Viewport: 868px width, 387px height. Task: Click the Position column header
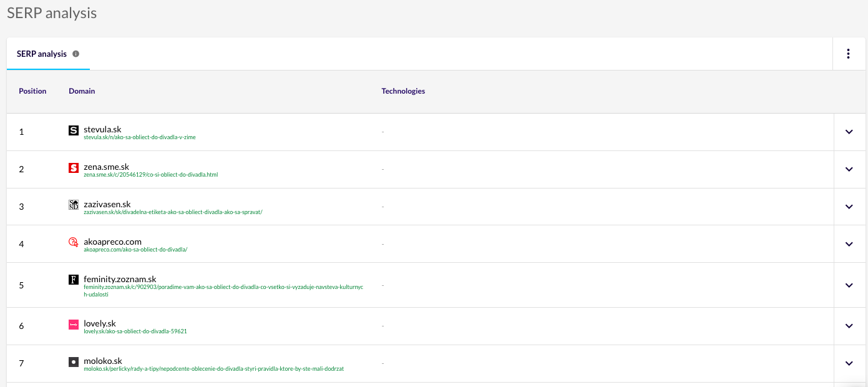[32, 91]
